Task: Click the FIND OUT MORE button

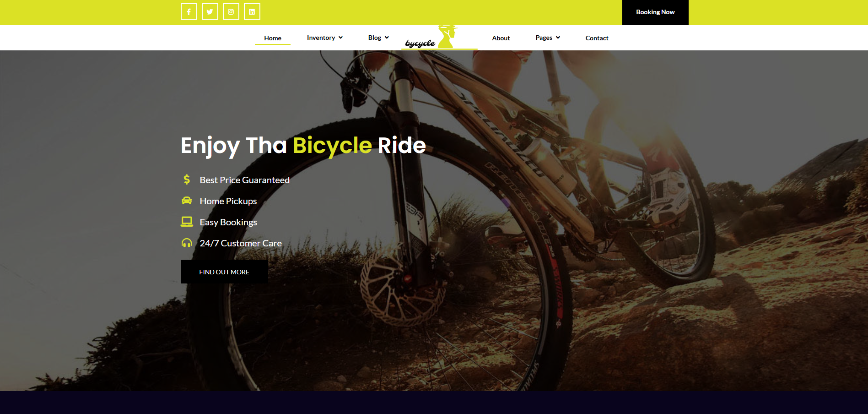Action: pos(224,272)
